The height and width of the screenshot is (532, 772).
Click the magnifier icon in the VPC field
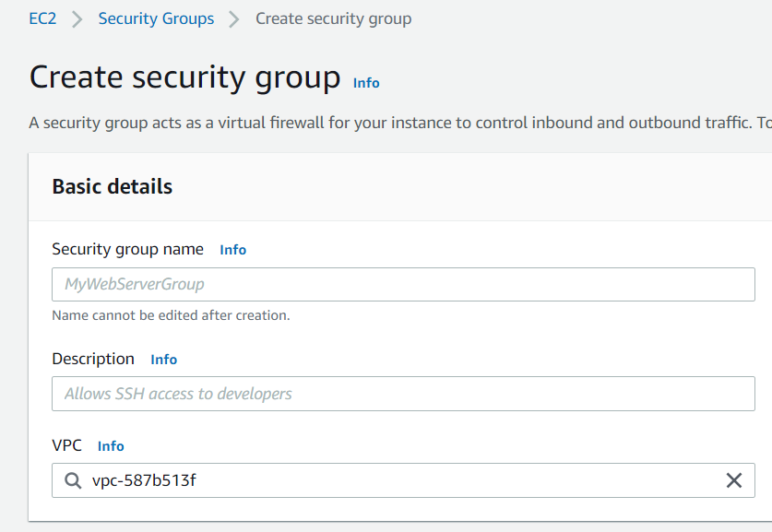(x=73, y=480)
